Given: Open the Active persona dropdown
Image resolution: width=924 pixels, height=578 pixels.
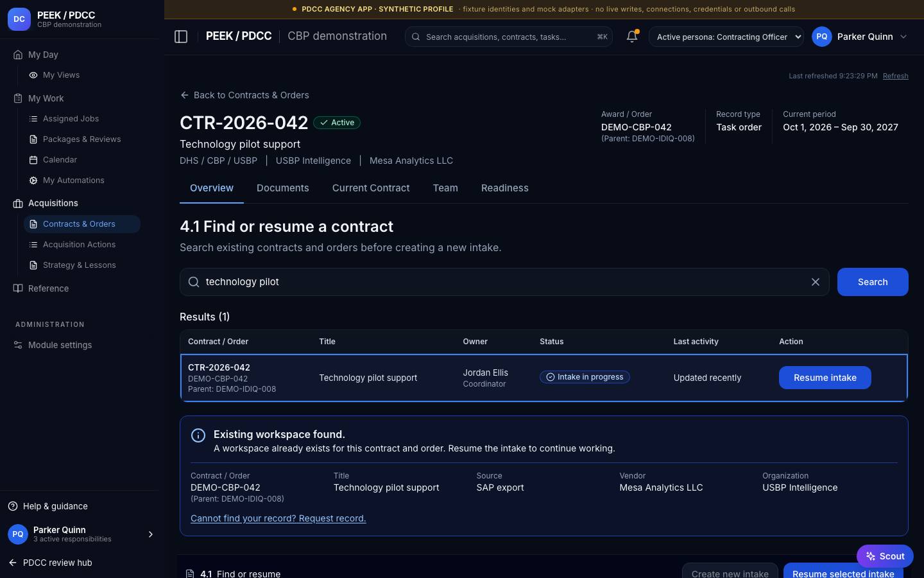Looking at the screenshot, I should (726, 37).
